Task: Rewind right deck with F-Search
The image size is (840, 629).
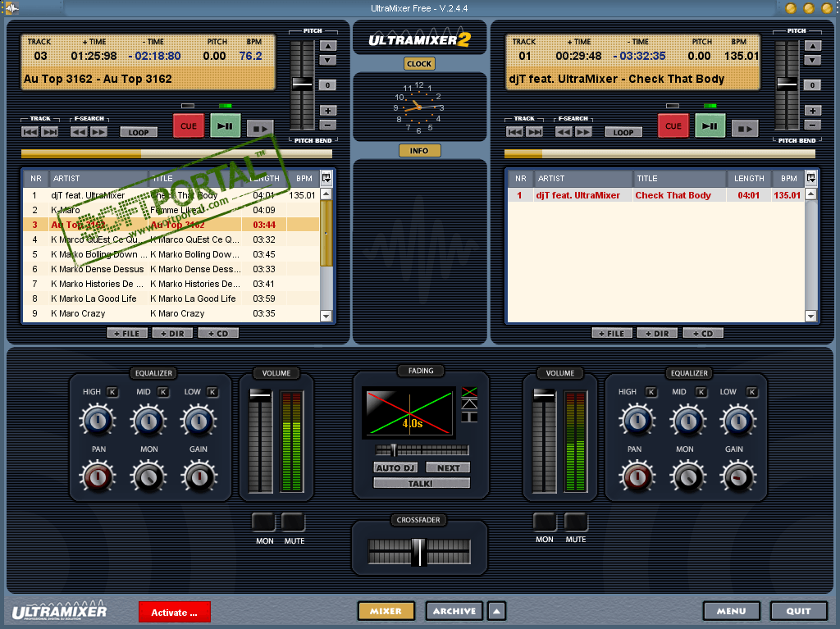Action: point(564,132)
